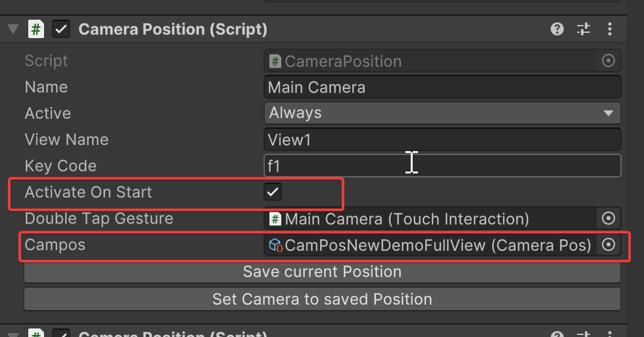The height and width of the screenshot is (337, 644).
Task: Click Set Camera to saved Position
Action: [x=322, y=300]
